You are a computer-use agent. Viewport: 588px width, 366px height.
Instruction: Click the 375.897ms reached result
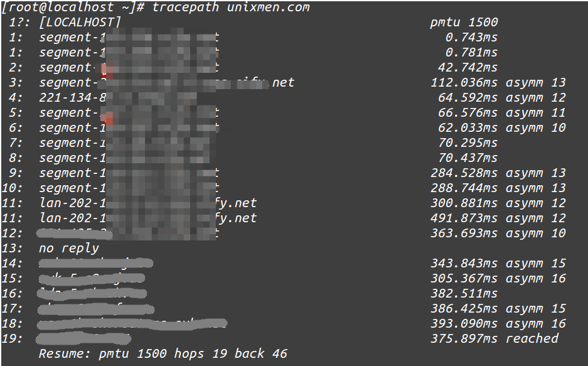[494, 338]
